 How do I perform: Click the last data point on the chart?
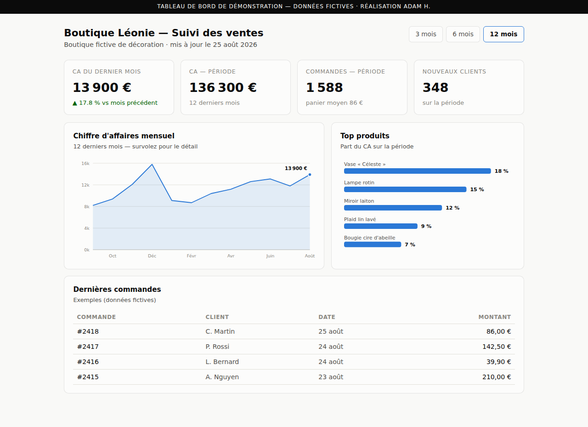[x=310, y=175]
